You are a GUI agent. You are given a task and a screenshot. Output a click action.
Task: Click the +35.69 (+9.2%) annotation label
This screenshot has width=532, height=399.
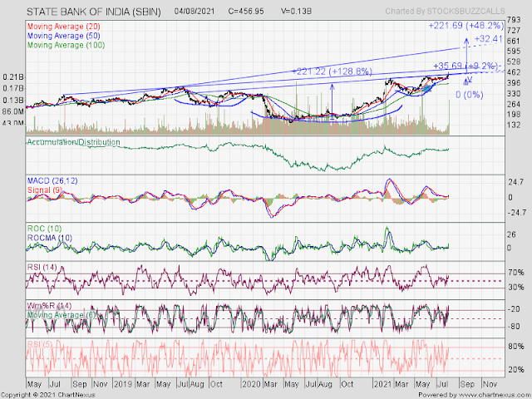click(465, 66)
